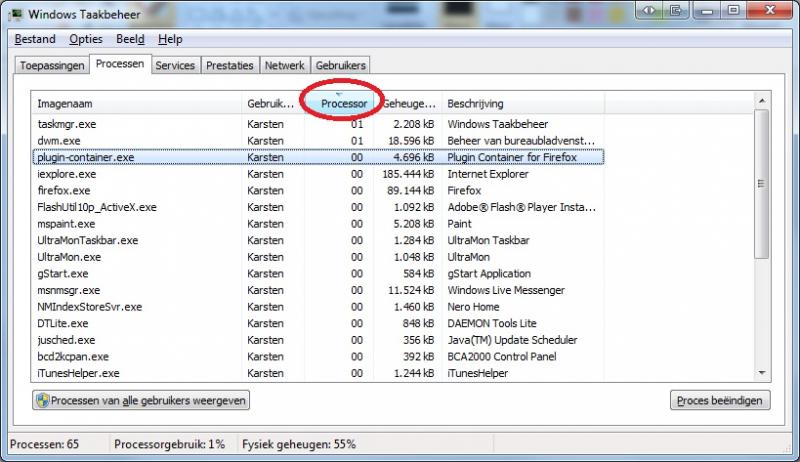
Task: Click the scroll down arrow of the process list
Action: [x=762, y=373]
